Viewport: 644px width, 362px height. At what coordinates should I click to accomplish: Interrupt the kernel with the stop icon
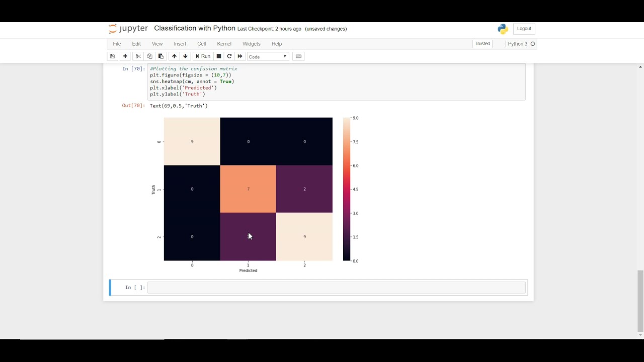pyautogui.click(x=218, y=56)
